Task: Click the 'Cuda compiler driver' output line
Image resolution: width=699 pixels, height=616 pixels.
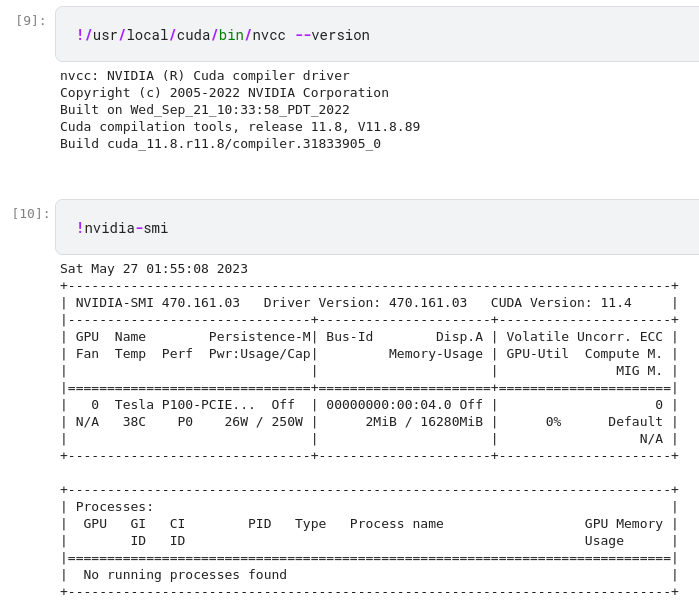Action: [205, 76]
